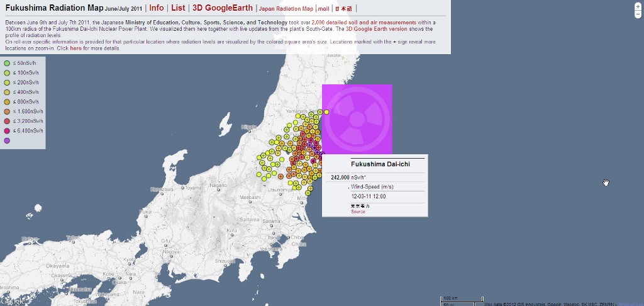644x306 pixels.
Task: Open the Info page link
Action: point(157,8)
